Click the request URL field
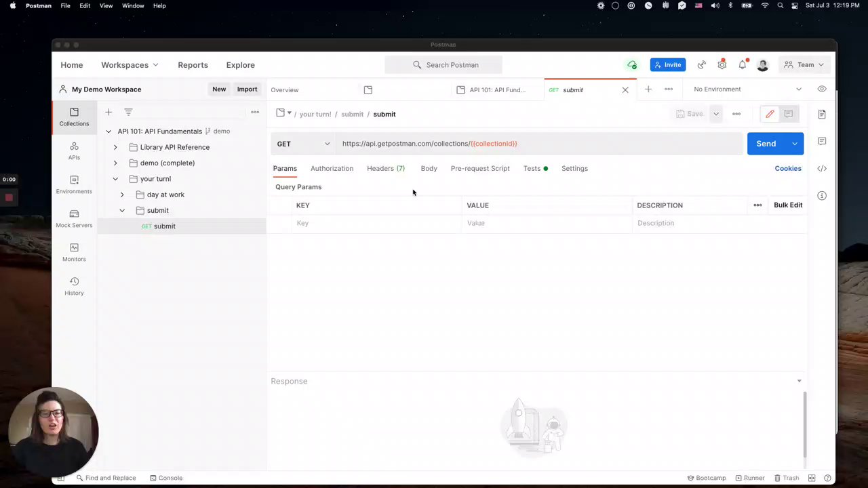Viewport: 868px width, 488px height. click(x=540, y=144)
